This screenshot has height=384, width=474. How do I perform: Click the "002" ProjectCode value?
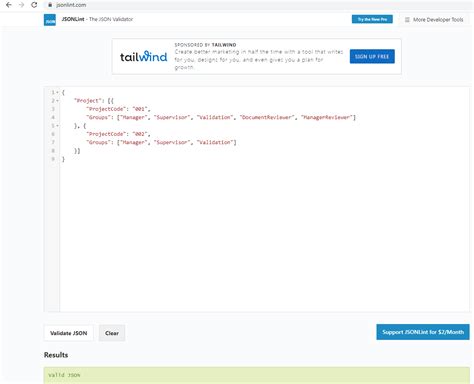[140, 134]
